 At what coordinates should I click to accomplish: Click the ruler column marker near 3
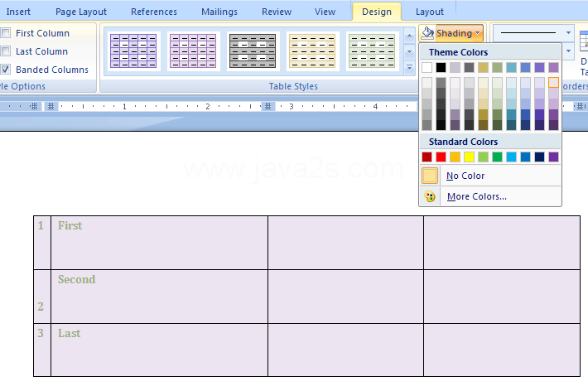click(x=267, y=106)
